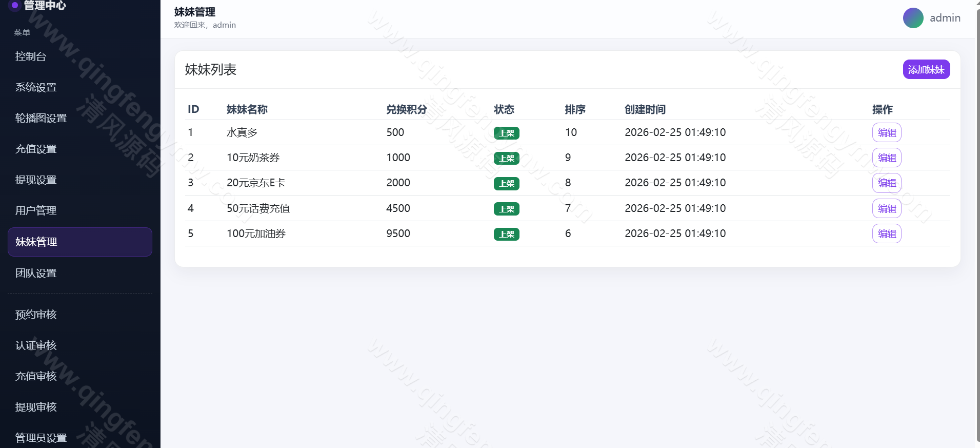Viewport: 980px width, 448px height.
Task: Click the 妹妹管理 page heading
Action: pos(195,12)
